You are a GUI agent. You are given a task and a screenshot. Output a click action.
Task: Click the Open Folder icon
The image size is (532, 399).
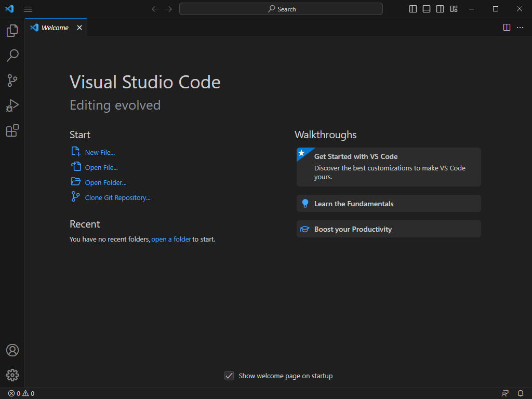76,181
